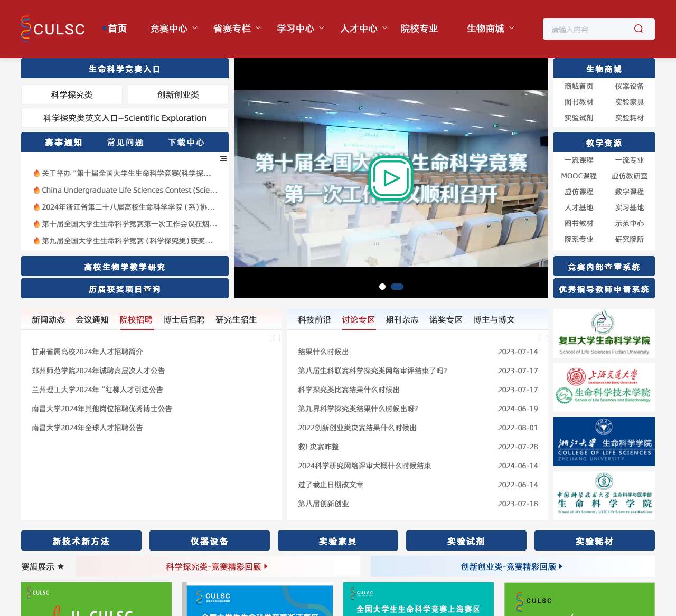
Task: Click the Zhejiang University College of Life Sciences logo
Action: (603, 442)
